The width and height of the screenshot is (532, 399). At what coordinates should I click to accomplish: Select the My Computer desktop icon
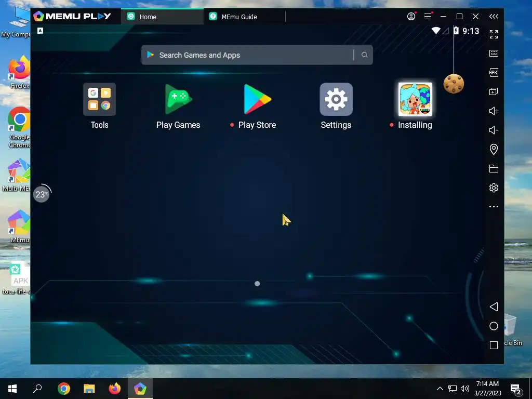(x=16, y=22)
